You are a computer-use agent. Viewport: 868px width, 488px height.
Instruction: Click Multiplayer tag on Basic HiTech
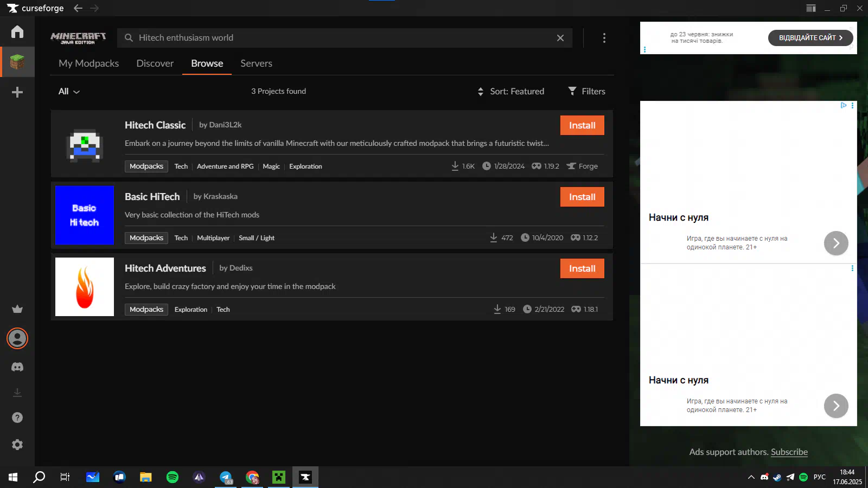[x=213, y=238]
